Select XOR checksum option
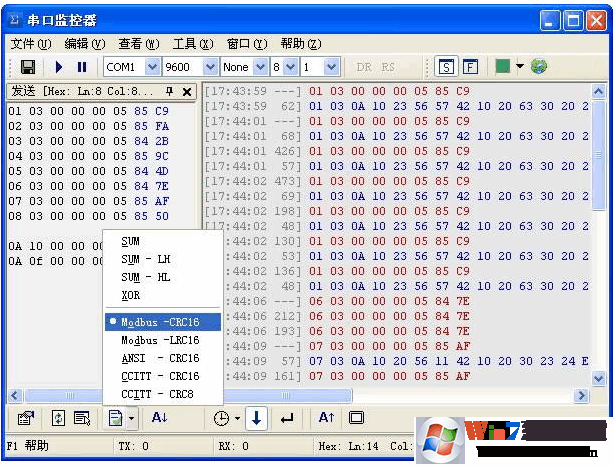Viewport: 614px width, 466px height. click(163, 295)
